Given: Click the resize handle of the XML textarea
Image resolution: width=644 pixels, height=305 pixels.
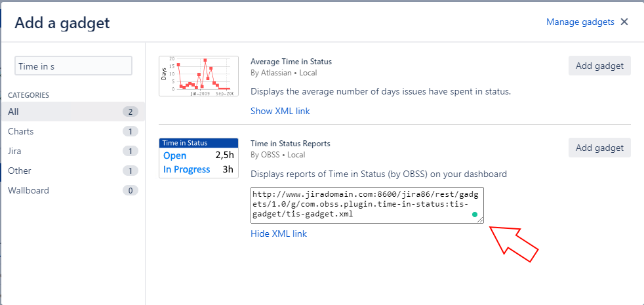Looking at the screenshot, I should pyautogui.click(x=480, y=220).
